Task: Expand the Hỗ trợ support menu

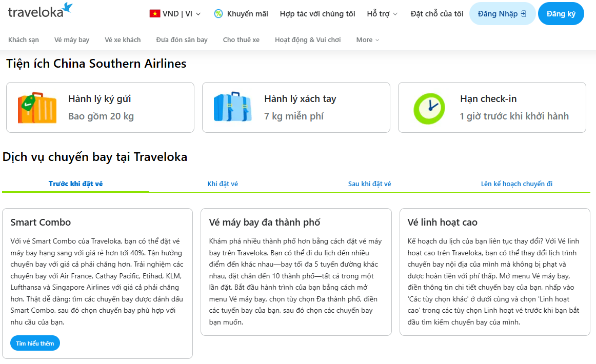Action: [x=382, y=14]
